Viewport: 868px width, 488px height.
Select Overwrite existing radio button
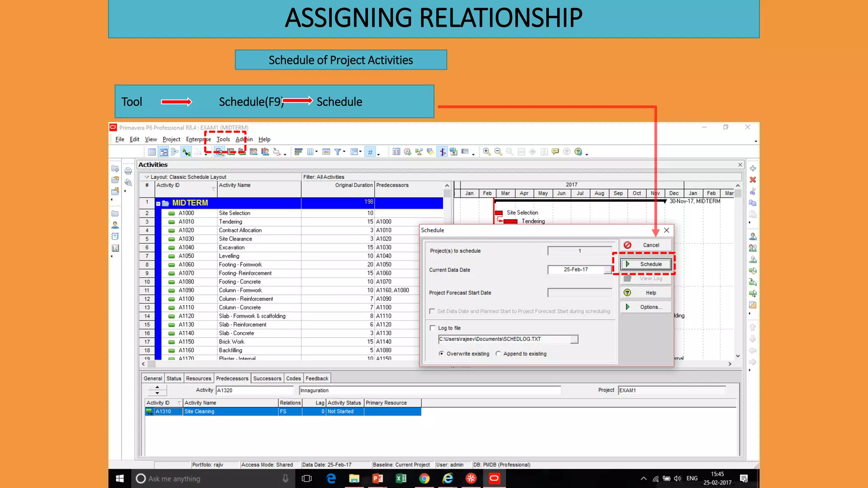tap(441, 354)
